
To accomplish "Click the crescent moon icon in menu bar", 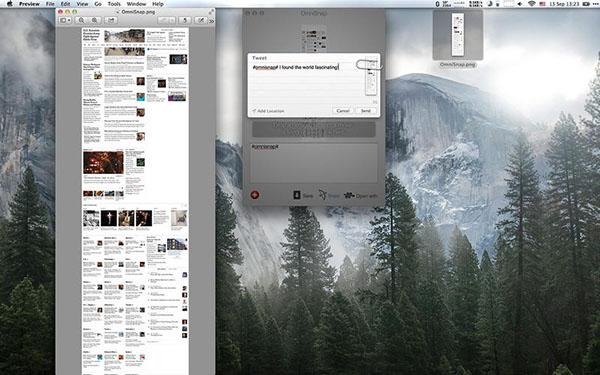I will click(490, 4).
